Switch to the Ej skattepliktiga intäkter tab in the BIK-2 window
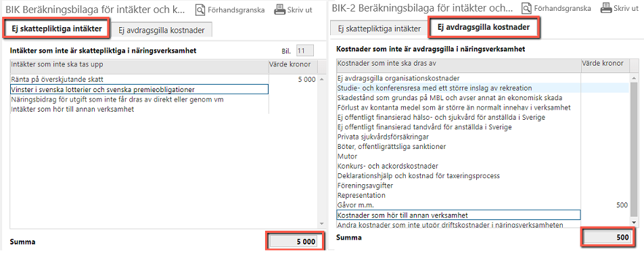This screenshot has height=260, width=644. pyautogui.click(x=379, y=29)
